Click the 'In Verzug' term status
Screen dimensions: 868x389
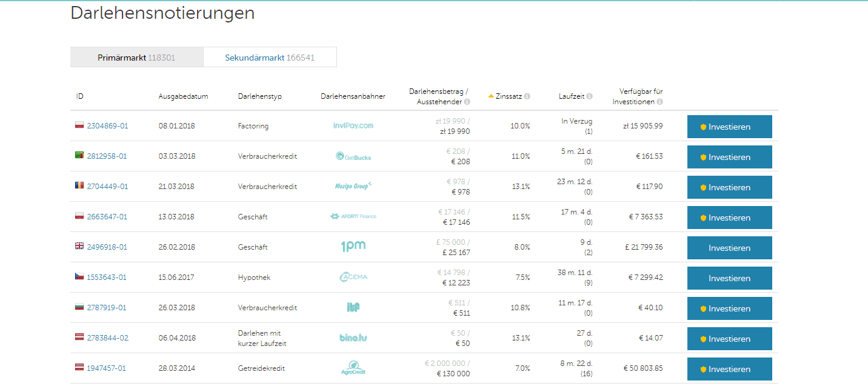[x=577, y=121]
